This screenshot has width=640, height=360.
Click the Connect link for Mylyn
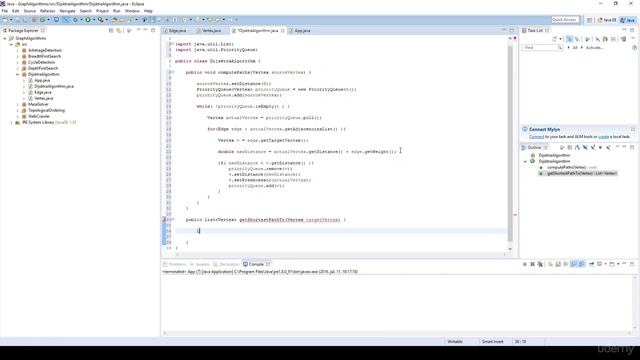coord(536,137)
